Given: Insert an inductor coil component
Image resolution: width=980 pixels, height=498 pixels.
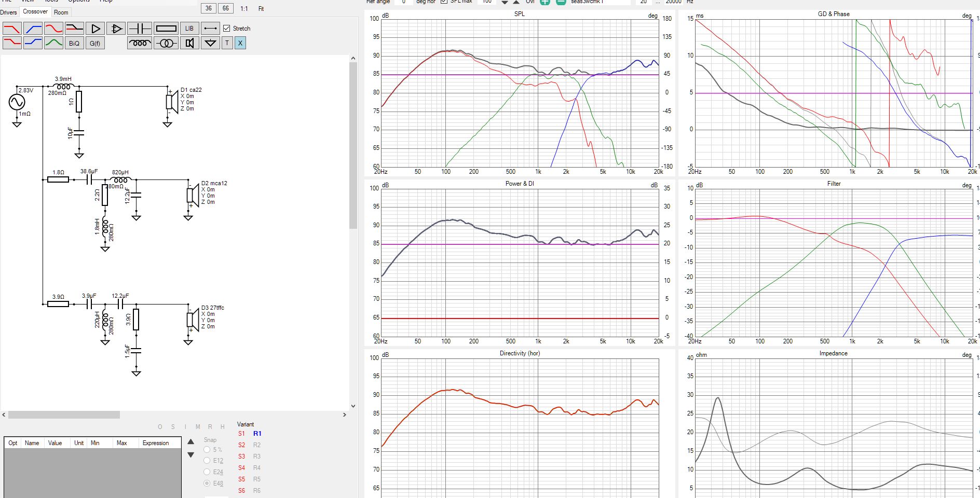Looking at the screenshot, I should click(x=140, y=43).
